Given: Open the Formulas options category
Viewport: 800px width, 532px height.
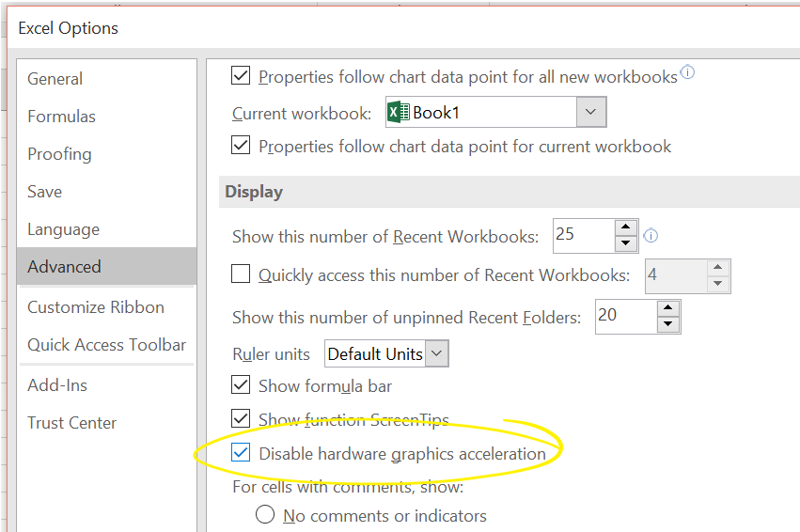Looking at the screenshot, I should coord(61,117).
